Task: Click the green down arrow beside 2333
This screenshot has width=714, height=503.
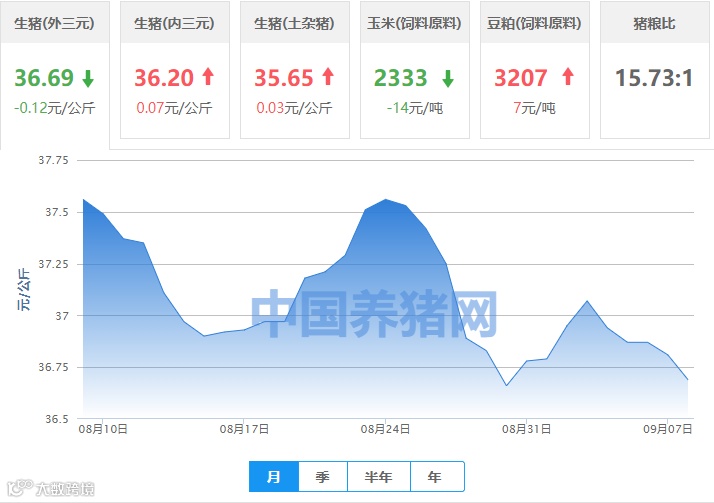Action: click(448, 78)
